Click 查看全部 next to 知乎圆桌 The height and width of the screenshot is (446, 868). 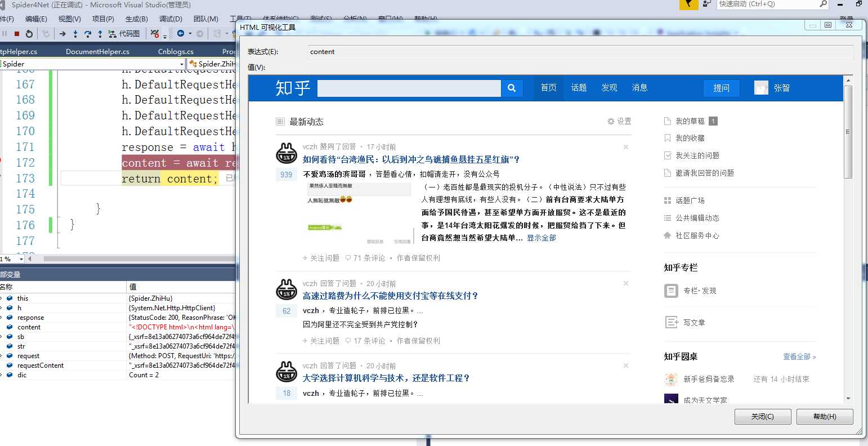tap(799, 356)
